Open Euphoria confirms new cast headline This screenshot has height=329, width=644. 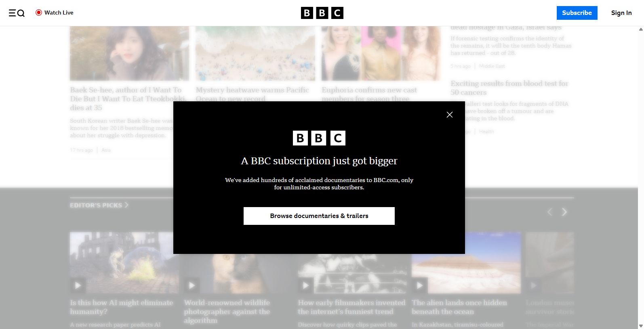tap(369, 94)
